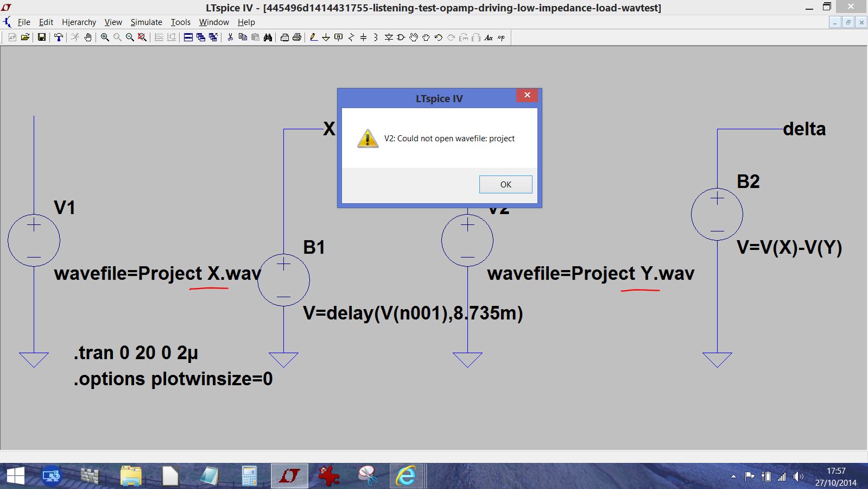The width and height of the screenshot is (868, 489).
Task: Click the '.tran 0 20 0 2µ' directive
Action: (136, 353)
